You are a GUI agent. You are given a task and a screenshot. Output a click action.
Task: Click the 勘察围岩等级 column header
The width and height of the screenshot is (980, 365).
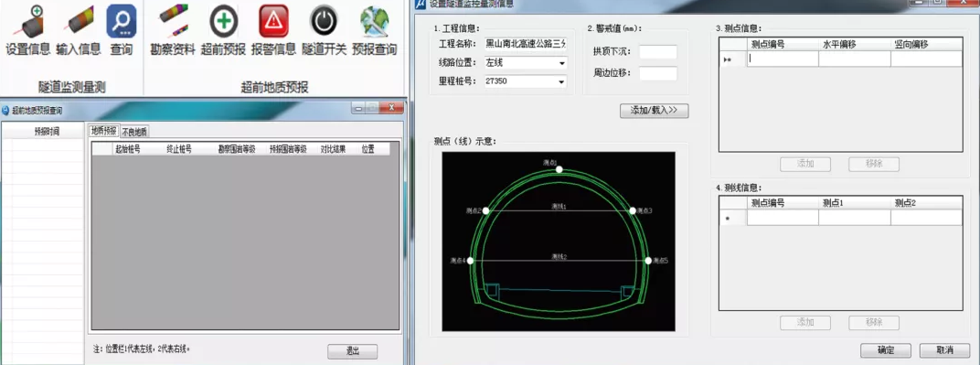236,149
